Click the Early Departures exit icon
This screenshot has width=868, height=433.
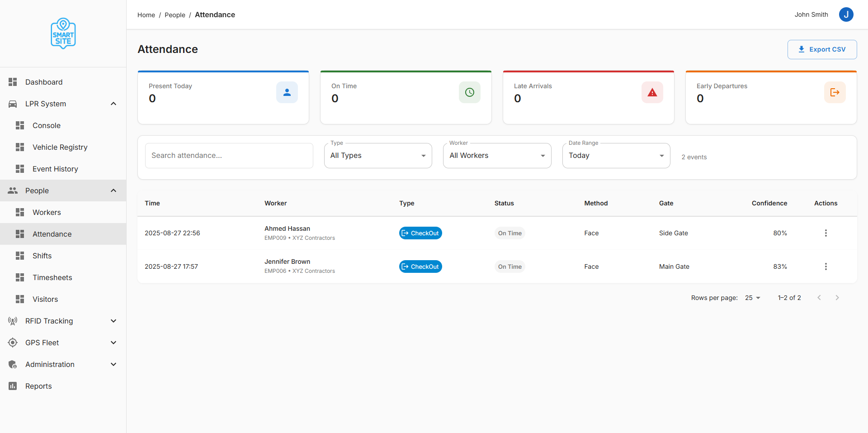coord(835,92)
